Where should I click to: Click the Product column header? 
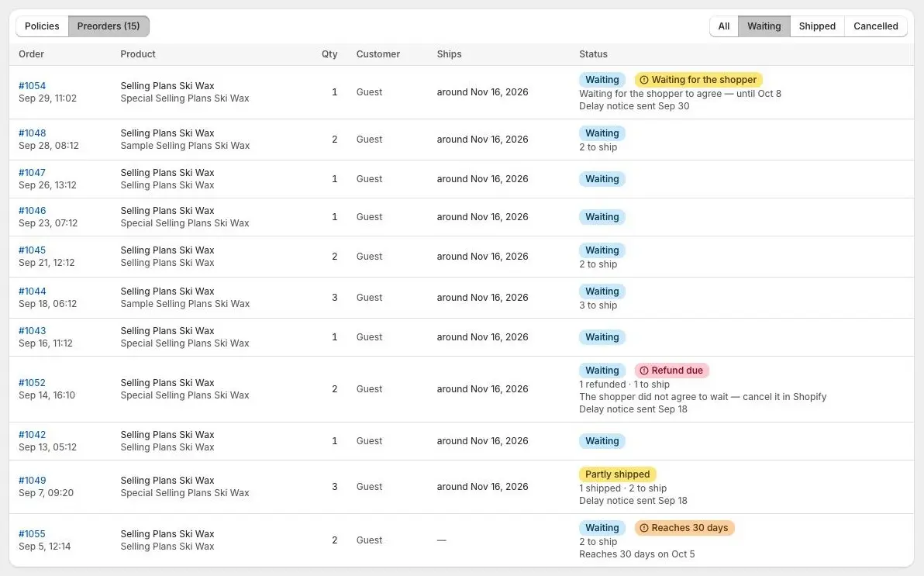[x=138, y=53]
